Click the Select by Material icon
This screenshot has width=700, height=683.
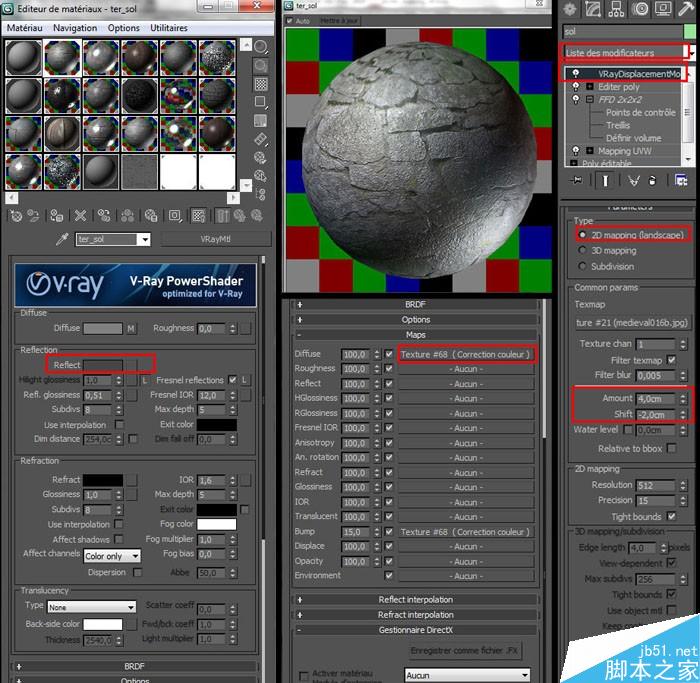coord(261,176)
